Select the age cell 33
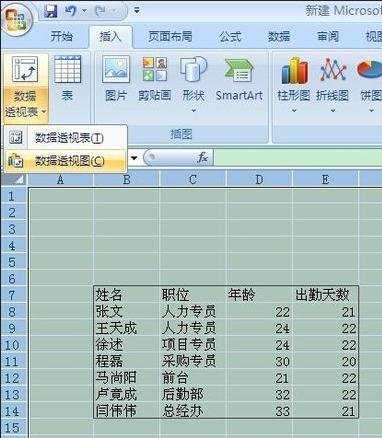The height and width of the screenshot is (438, 382). (x=259, y=411)
